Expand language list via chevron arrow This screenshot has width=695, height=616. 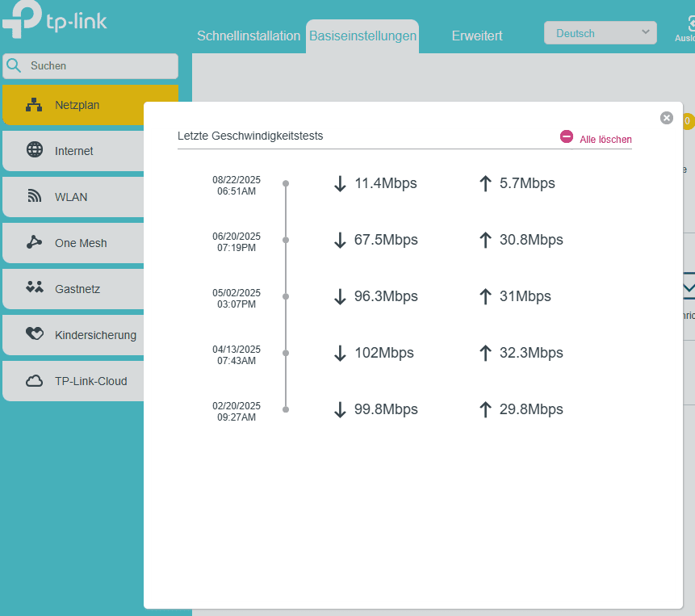(x=645, y=32)
